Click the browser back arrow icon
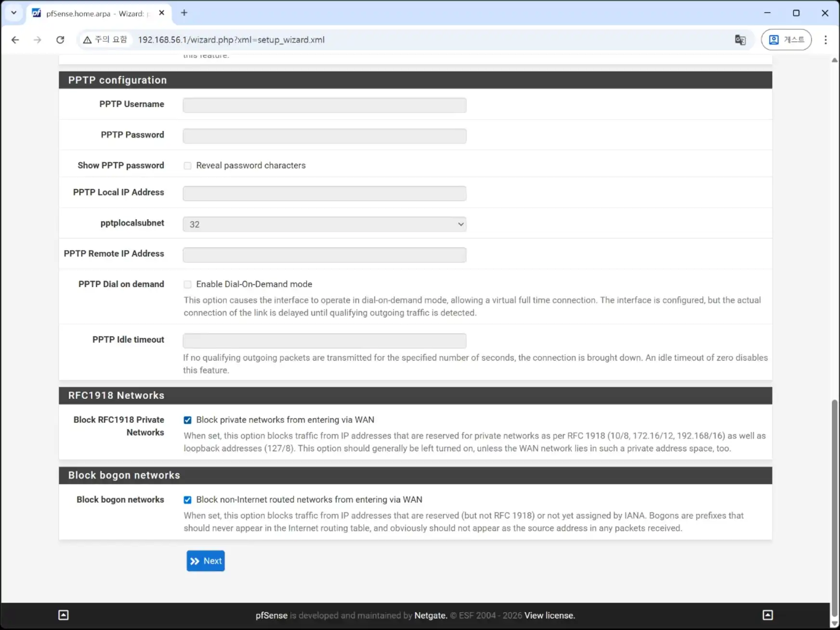The height and width of the screenshot is (630, 840). [x=15, y=40]
